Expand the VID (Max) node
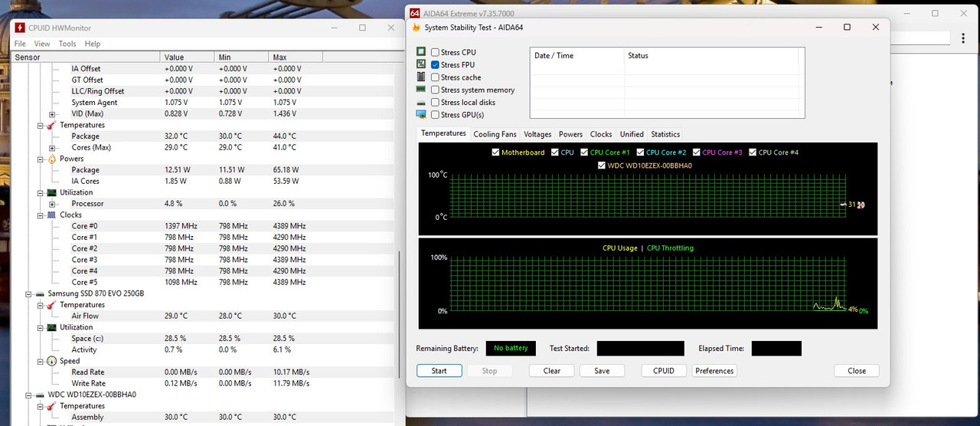This screenshot has width=980, height=426. (x=52, y=114)
